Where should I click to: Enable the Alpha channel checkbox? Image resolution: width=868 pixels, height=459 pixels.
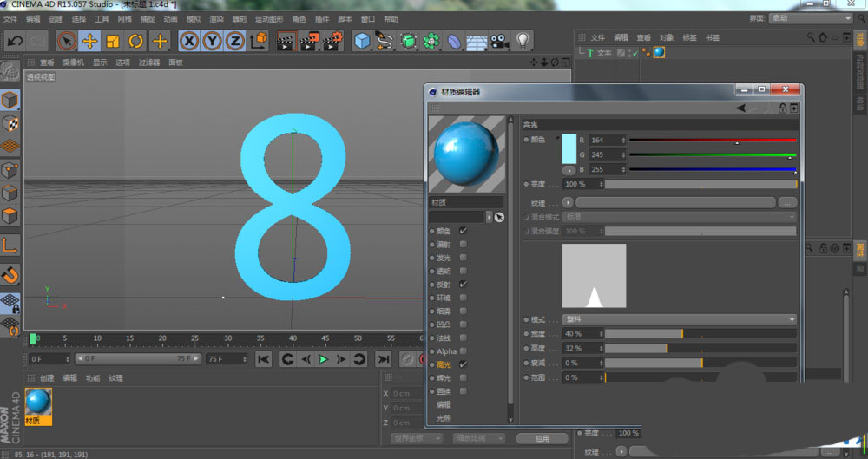tap(463, 351)
